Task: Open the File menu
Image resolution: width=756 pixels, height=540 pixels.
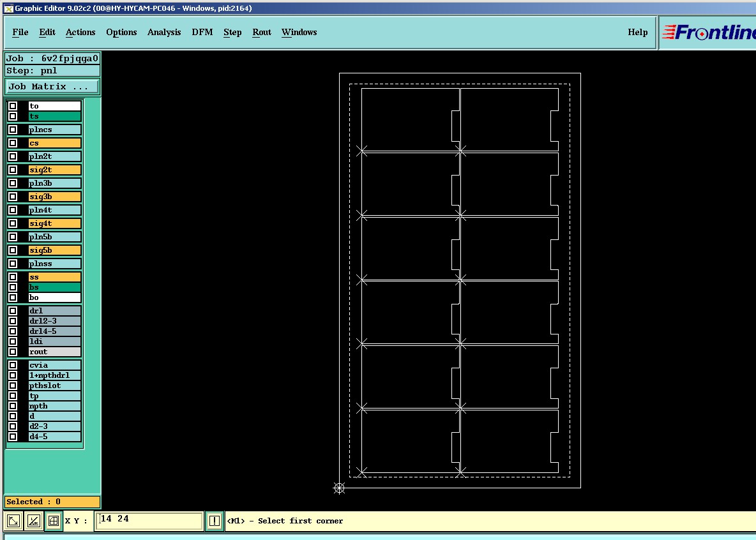Action: [x=20, y=33]
